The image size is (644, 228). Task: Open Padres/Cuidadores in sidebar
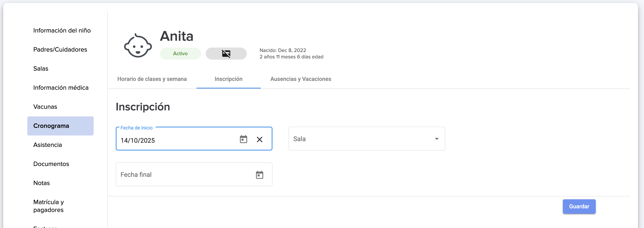60,49
